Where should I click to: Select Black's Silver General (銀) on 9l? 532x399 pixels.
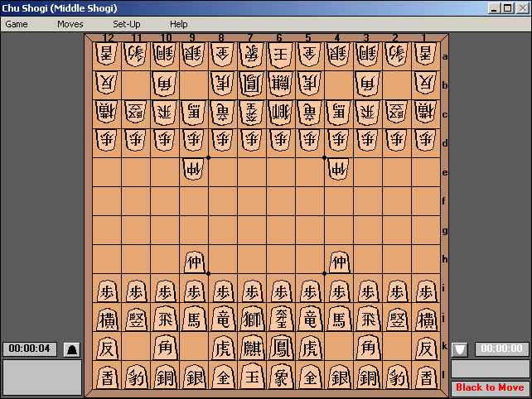tap(194, 377)
